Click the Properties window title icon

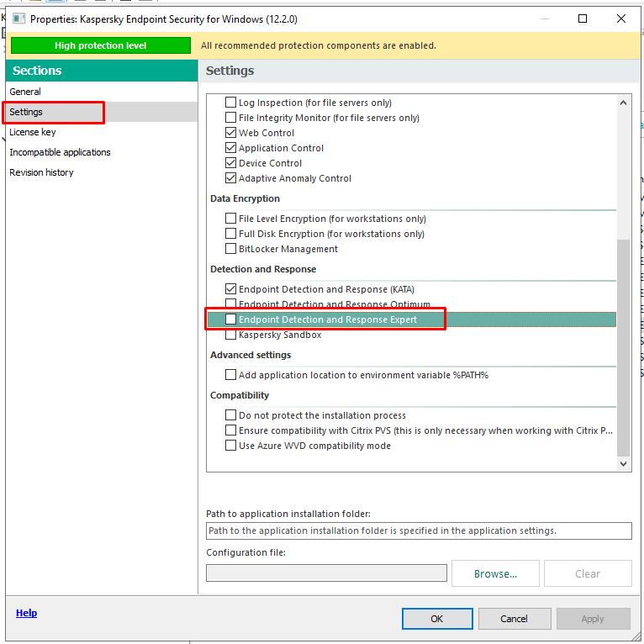tap(18, 18)
